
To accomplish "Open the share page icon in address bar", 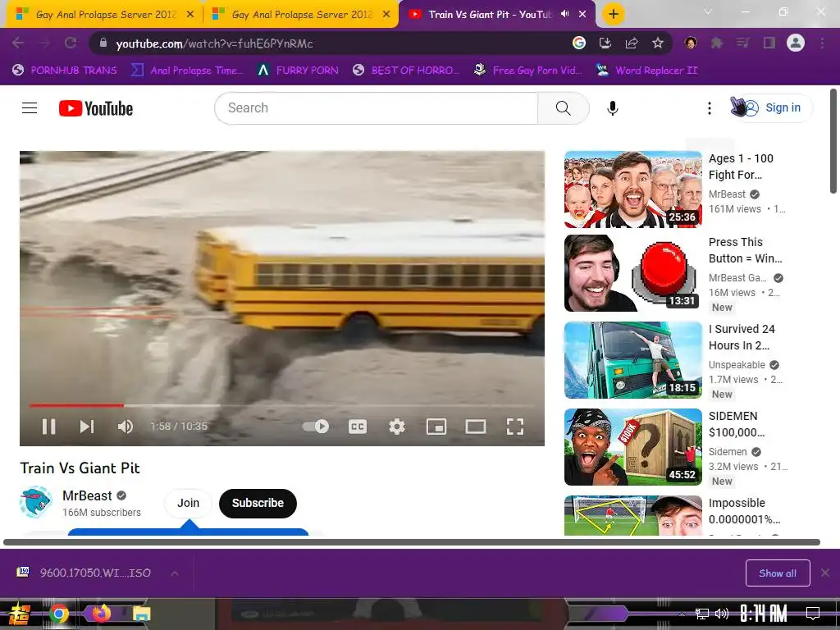I will [x=632, y=43].
